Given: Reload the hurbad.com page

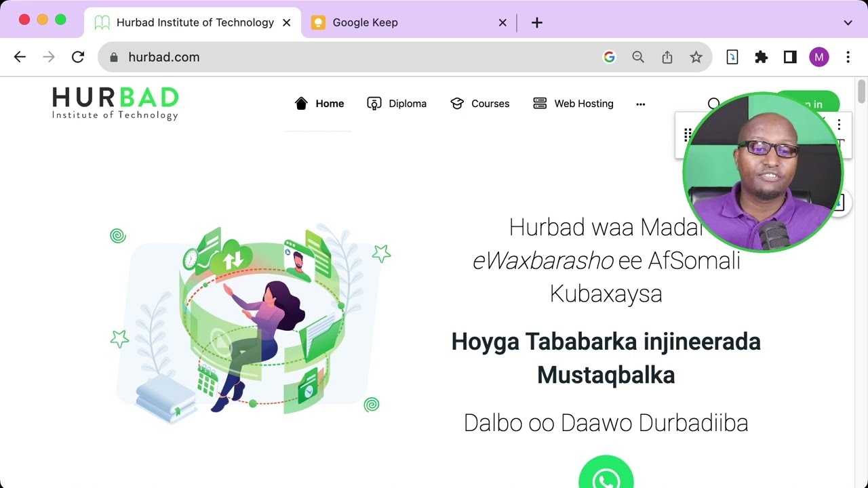Looking at the screenshot, I should 78,57.
